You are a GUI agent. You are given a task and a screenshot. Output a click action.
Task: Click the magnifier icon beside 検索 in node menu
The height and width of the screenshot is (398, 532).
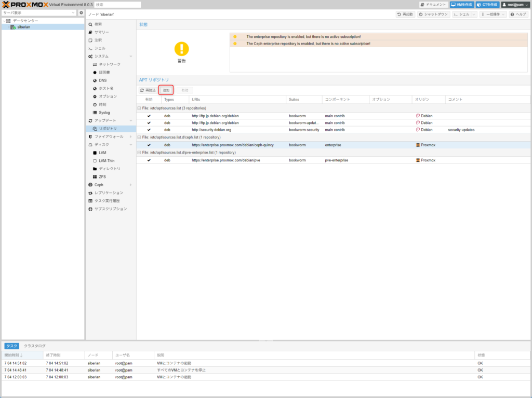coord(90,24)
